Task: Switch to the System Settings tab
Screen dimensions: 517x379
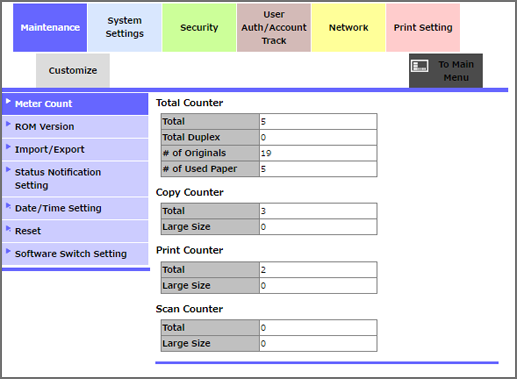Action: point(125,28)
